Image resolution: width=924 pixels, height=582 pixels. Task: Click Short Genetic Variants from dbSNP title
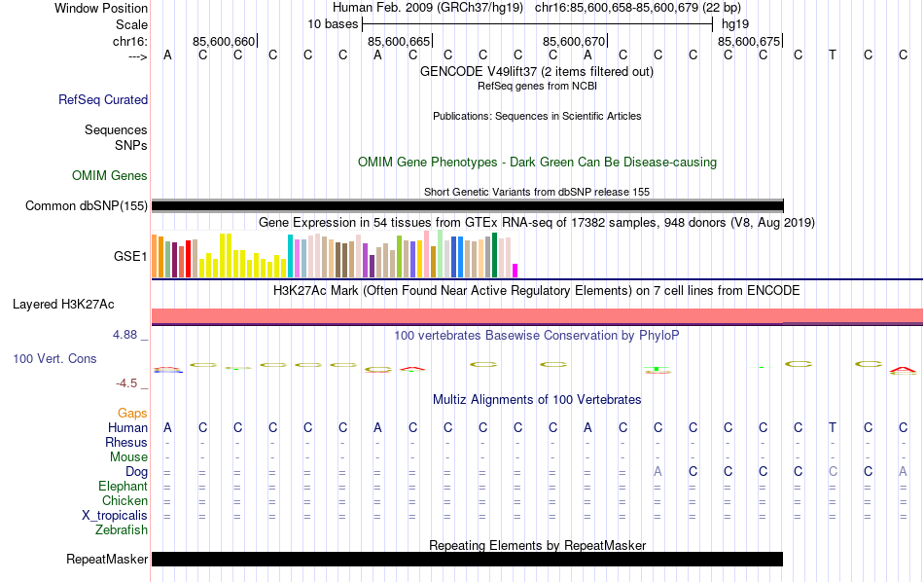point(537,192)
